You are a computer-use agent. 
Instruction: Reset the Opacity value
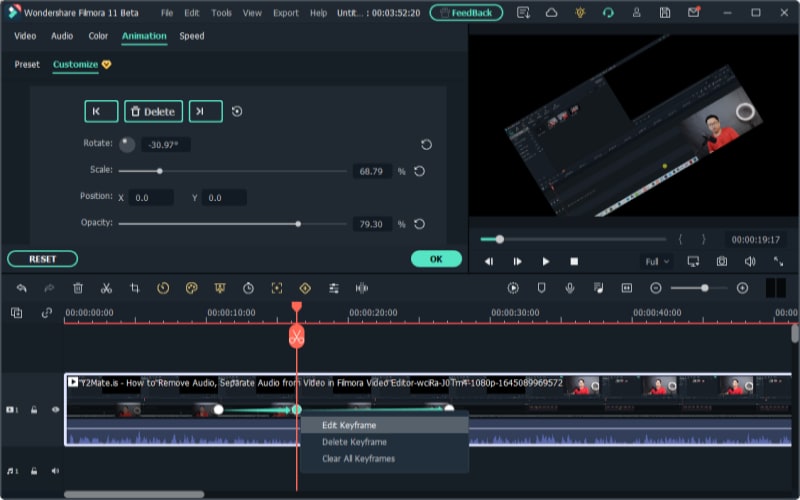419,224
